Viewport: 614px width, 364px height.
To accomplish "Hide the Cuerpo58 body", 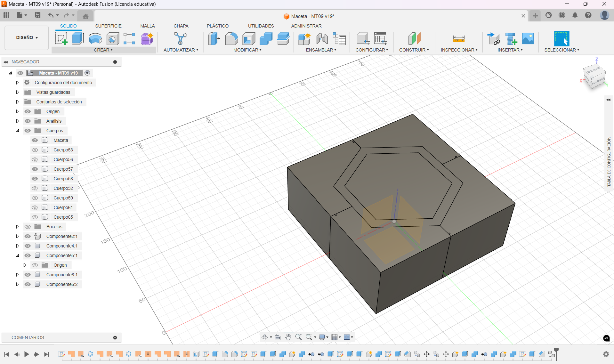I will (35, 179).
